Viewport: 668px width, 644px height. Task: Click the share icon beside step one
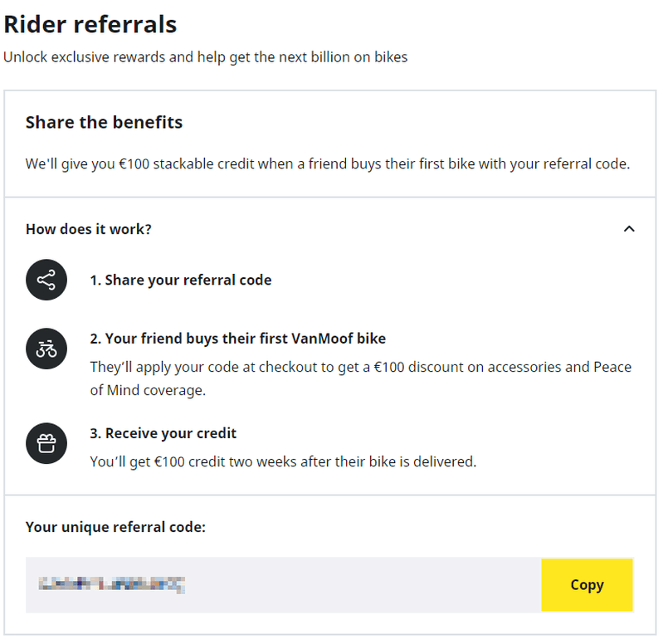pyautogui.click(x=46, y=280)
